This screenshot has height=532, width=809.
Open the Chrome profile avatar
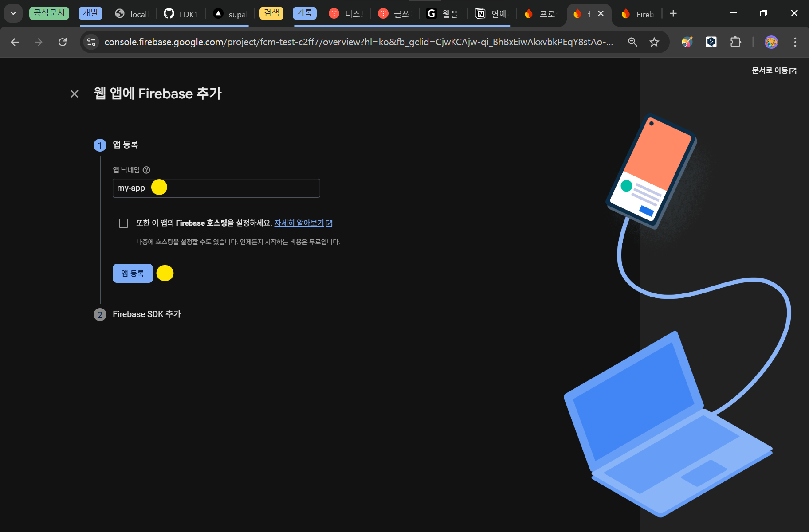coord(771,42)
